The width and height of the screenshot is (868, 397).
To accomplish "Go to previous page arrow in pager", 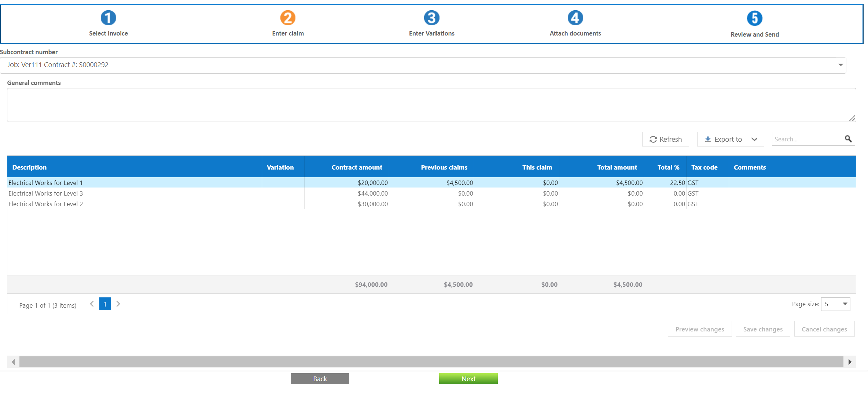I will pyautogui.click(x=92, y=304).
